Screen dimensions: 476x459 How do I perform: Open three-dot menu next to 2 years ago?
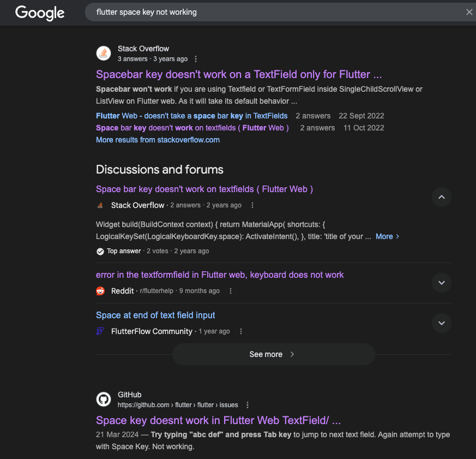[x=252, y=205]
